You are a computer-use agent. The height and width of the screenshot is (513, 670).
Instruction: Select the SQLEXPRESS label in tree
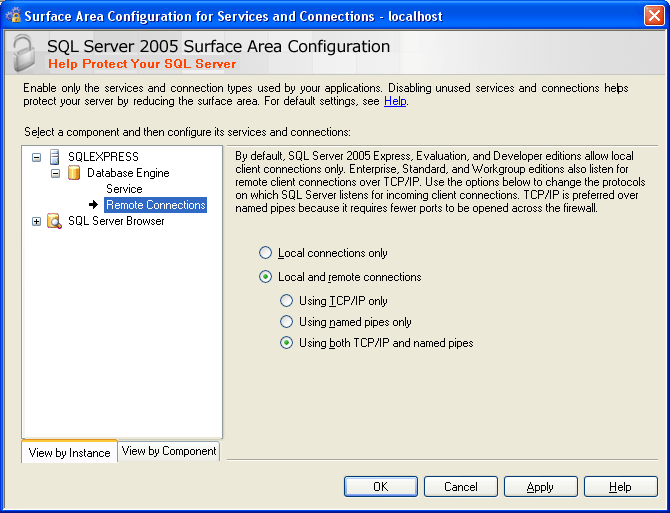[103, 157]
